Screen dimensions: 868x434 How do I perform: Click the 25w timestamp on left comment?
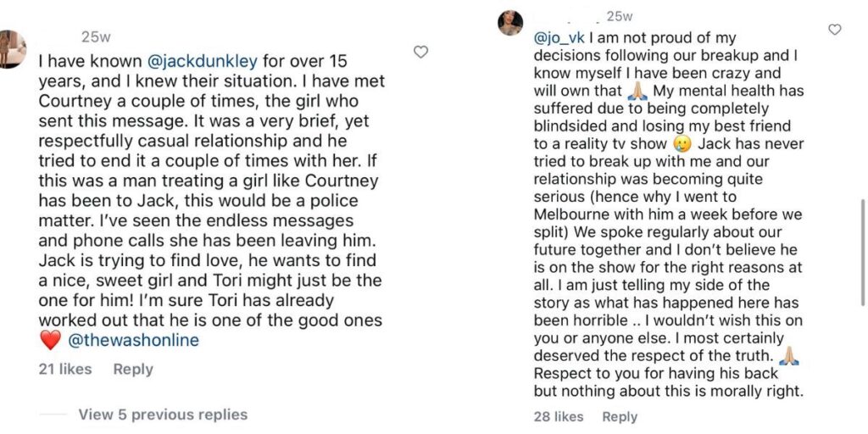pos(96,36)
